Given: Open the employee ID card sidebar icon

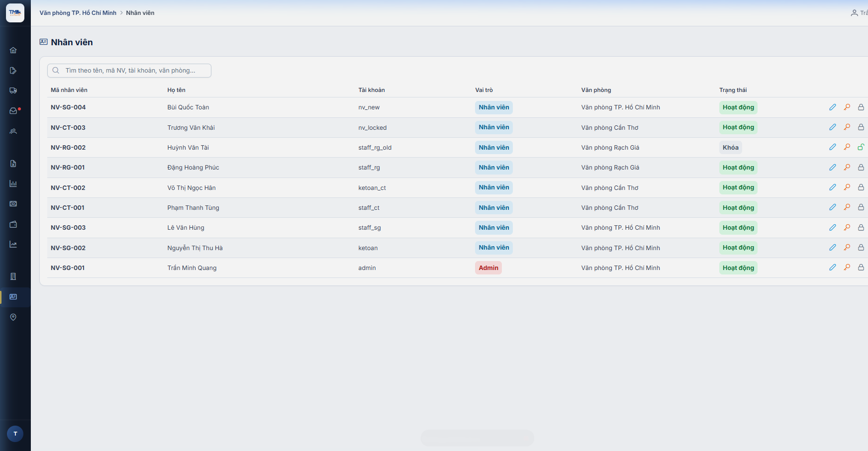Looking at the screenshot, I should point(13,297).
